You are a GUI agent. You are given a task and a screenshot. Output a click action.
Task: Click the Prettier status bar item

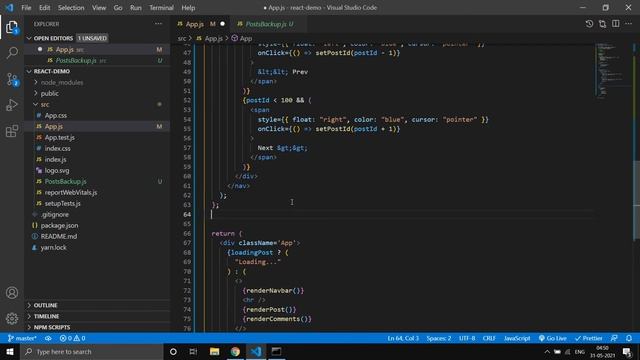pos(589,338)
